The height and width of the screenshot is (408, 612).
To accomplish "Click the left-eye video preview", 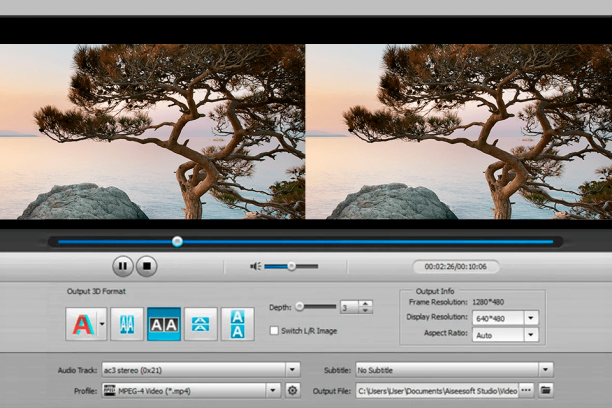I will click(x=152, y=132).
